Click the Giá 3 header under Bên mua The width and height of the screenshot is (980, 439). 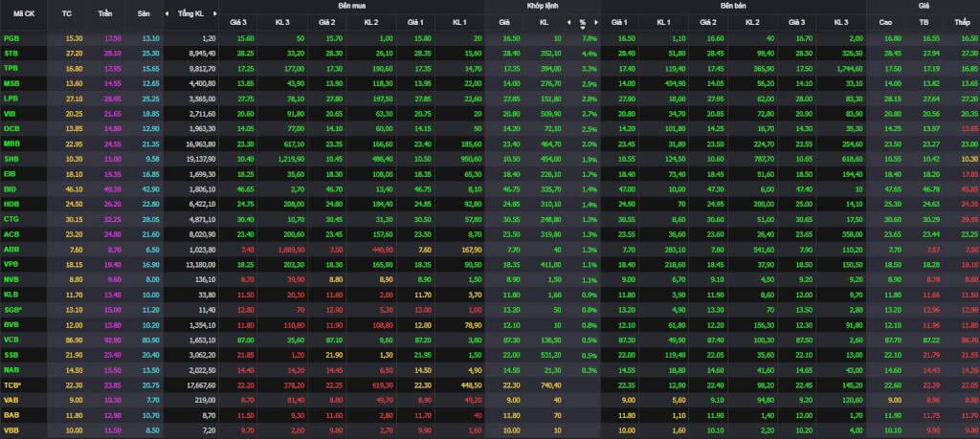coord(238,23)
